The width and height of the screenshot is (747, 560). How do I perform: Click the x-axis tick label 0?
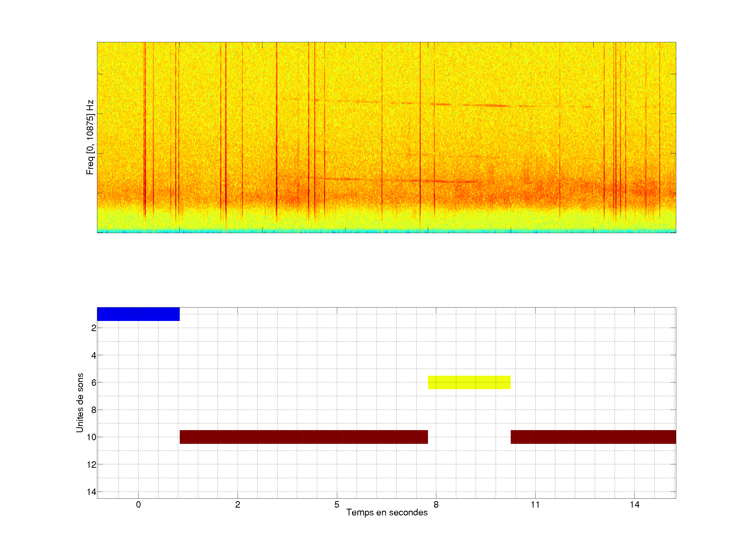click(139, 505)
